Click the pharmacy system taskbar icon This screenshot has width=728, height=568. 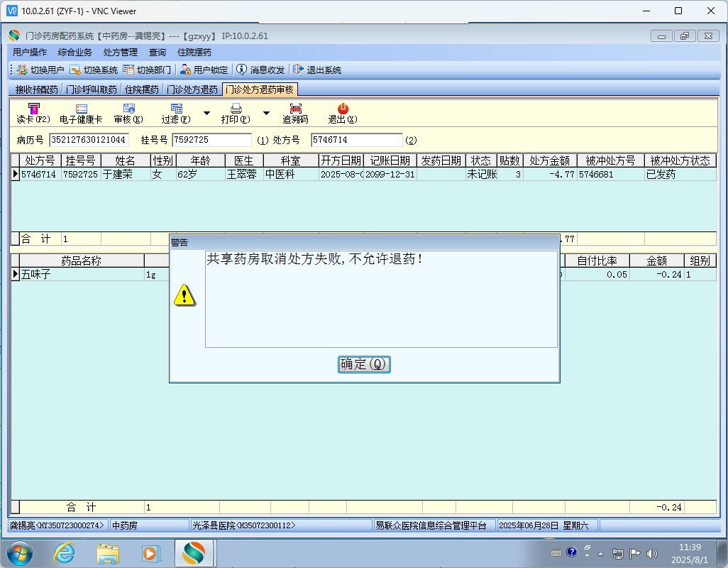pos(194,554)
